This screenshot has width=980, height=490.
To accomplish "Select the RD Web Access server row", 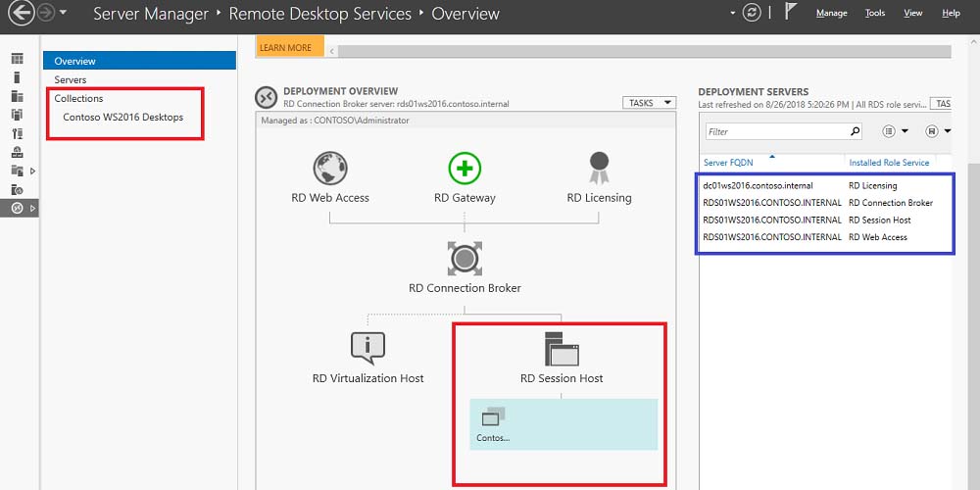I will (825, 237).
